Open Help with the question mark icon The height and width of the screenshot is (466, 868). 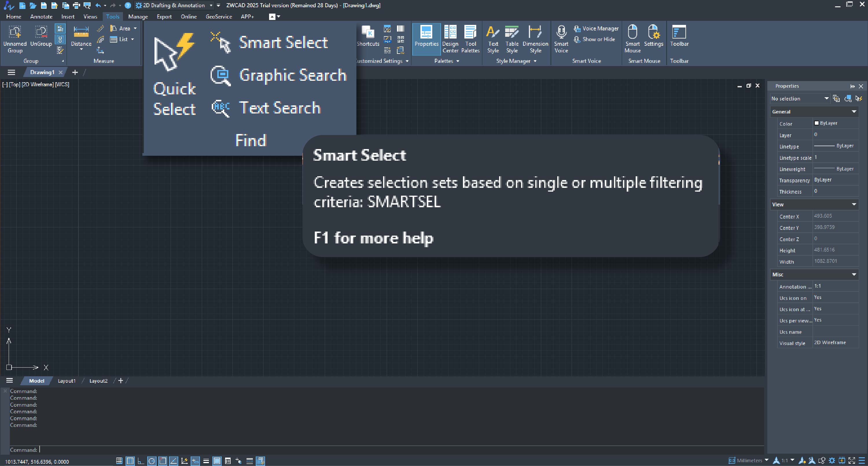click(128, 5)
